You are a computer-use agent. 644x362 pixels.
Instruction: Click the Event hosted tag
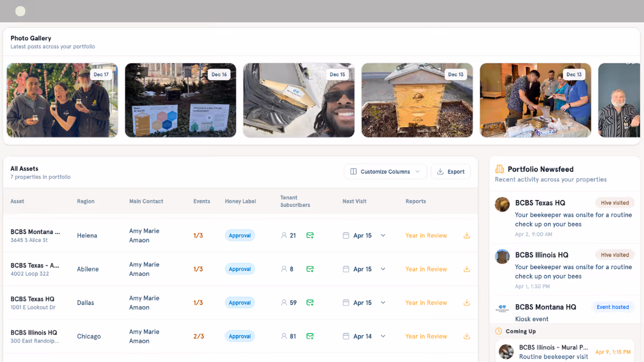pyautogui.click(x=613, y=307)
